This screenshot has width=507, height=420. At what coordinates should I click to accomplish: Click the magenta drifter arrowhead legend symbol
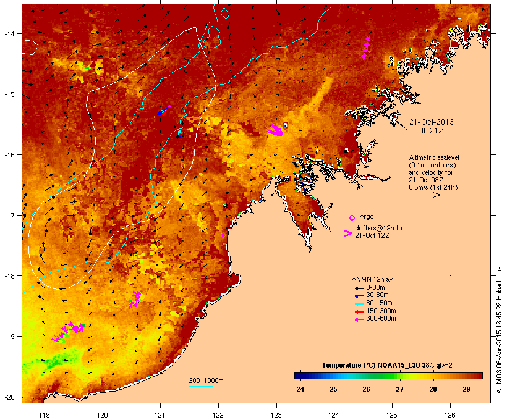point(347,233)
